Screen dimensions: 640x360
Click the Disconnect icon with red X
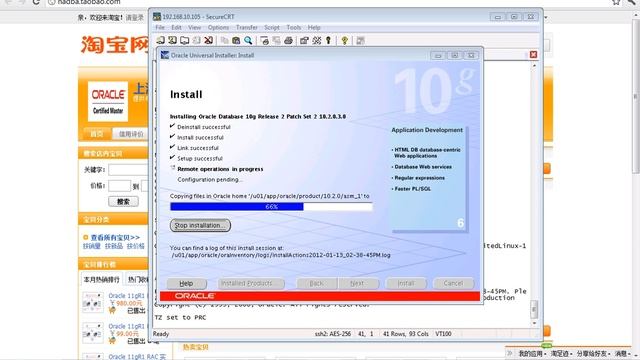[209, 40]
